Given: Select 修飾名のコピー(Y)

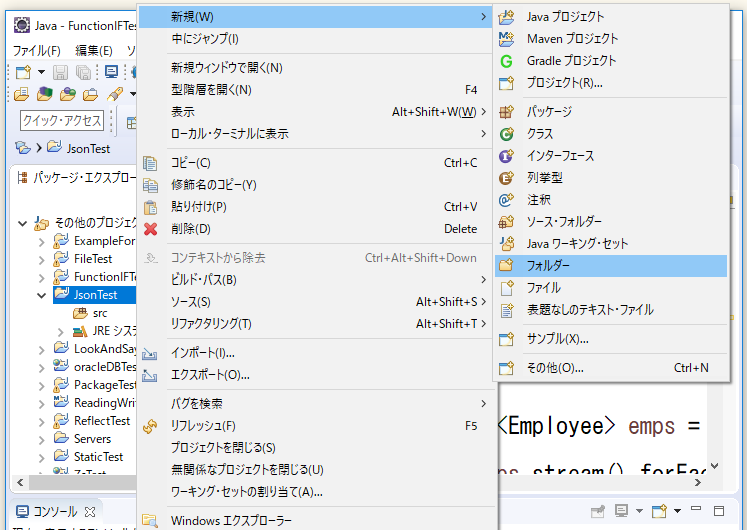Looking at the screenshot, I should [315, 185].
